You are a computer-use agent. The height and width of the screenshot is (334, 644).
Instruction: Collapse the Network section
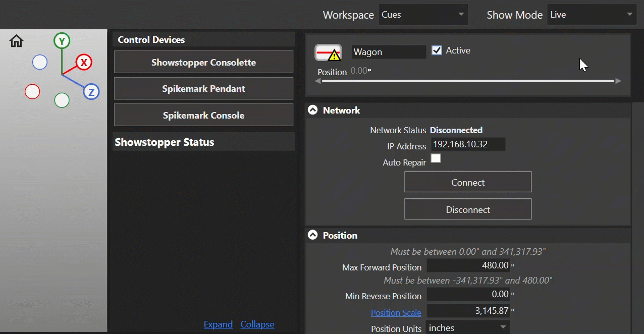(313, 110)
